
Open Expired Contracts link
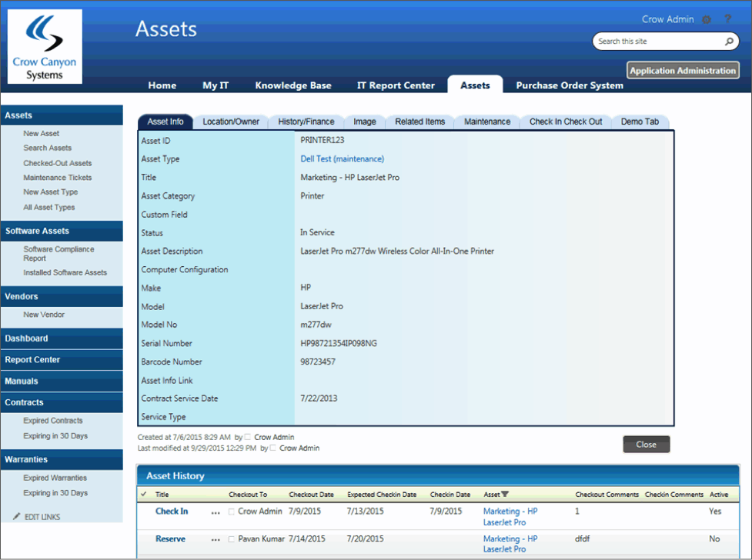pos(53,421)
